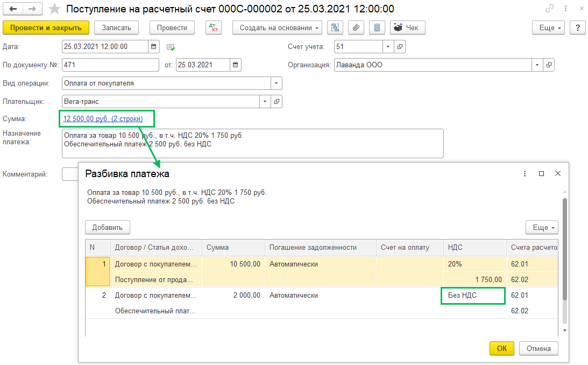The height and width of the screenshot is (365, 588).
Task: Select the 20% НДС cell
Action: (474, 264)
